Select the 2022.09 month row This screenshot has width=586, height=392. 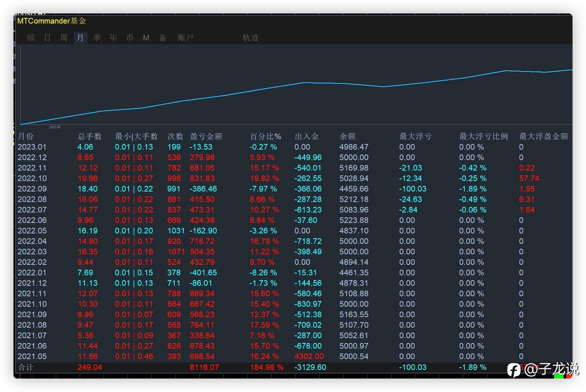pos(32,189)
